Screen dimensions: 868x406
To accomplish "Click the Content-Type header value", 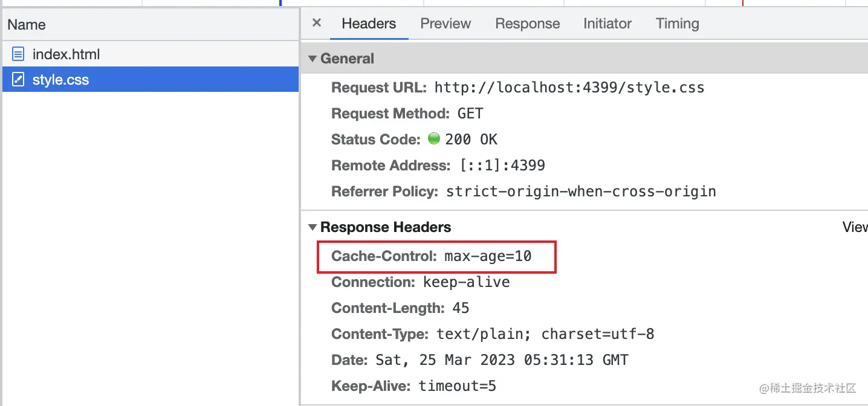I will pyautogui.click(x=545, y=334).
